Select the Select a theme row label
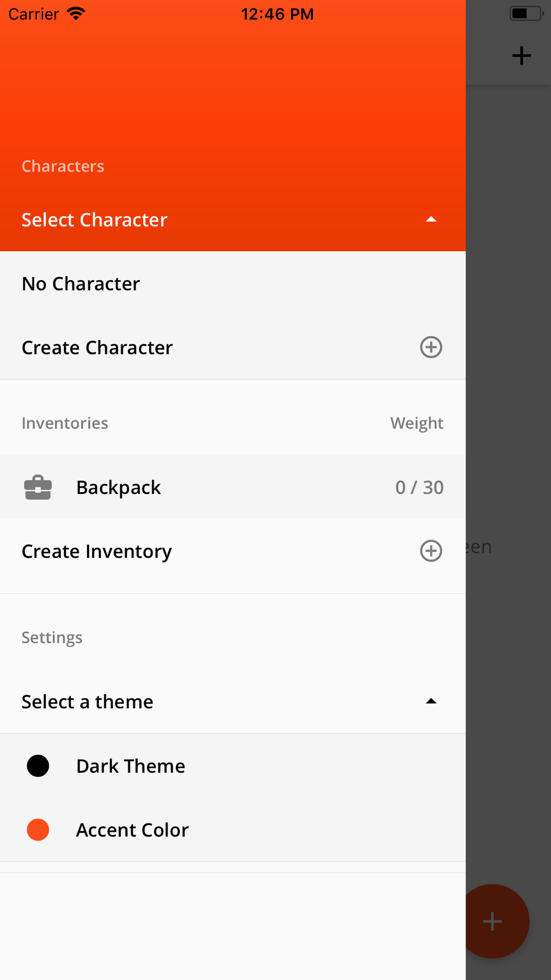 (87, 702)
